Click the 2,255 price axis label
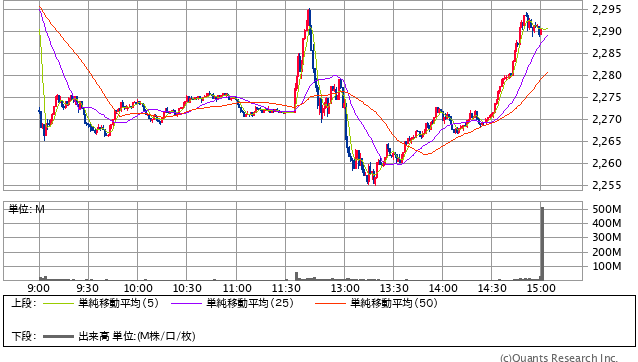Image resolution: width=638 pixels, height=362 pixels. (607, 185)
